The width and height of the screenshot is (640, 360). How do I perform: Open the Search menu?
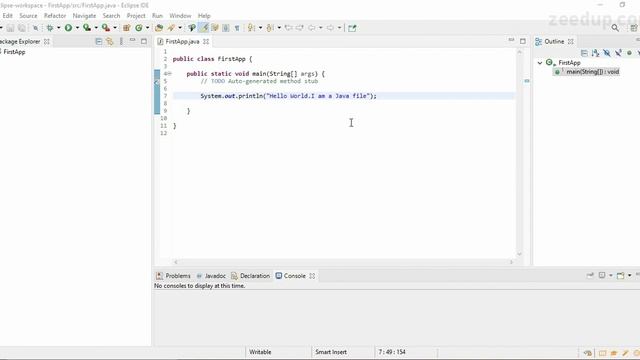(x=111, y=16)
